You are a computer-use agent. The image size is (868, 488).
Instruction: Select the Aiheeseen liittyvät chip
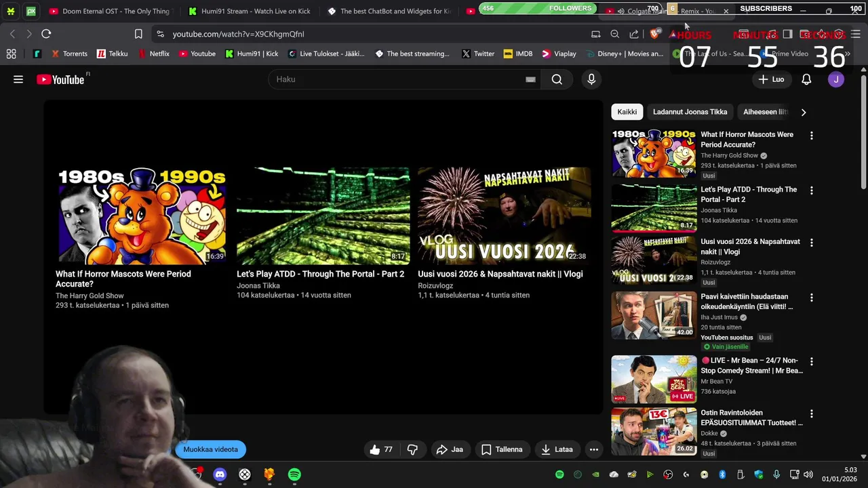pyautogui.click(x=765, y=112)
